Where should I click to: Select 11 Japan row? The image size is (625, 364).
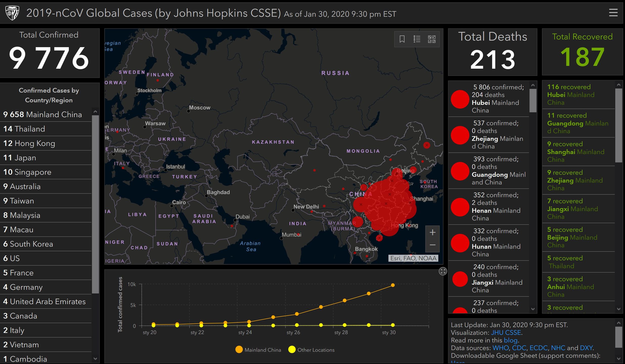point(46,158)
